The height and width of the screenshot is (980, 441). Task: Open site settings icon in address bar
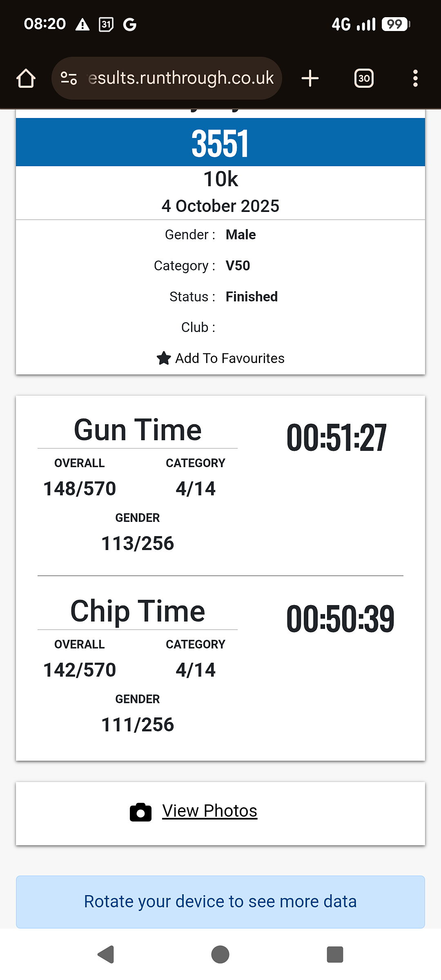69,78
